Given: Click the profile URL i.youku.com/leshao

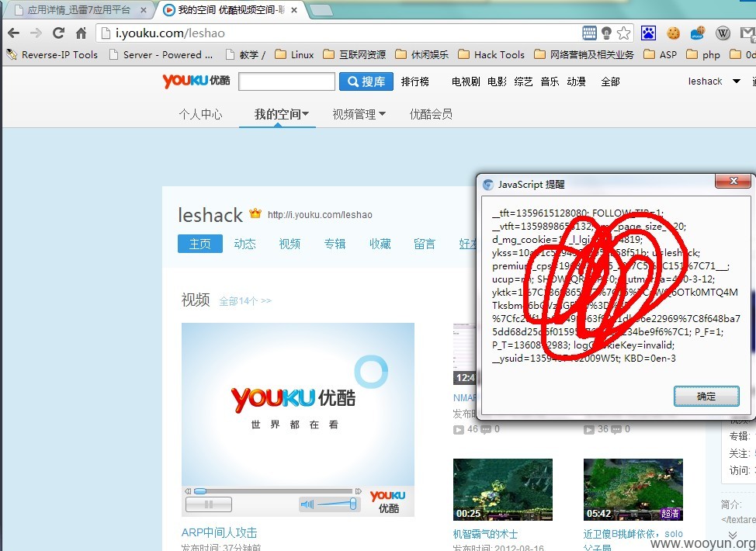Looking at the screenshot, I should (320, 214).
